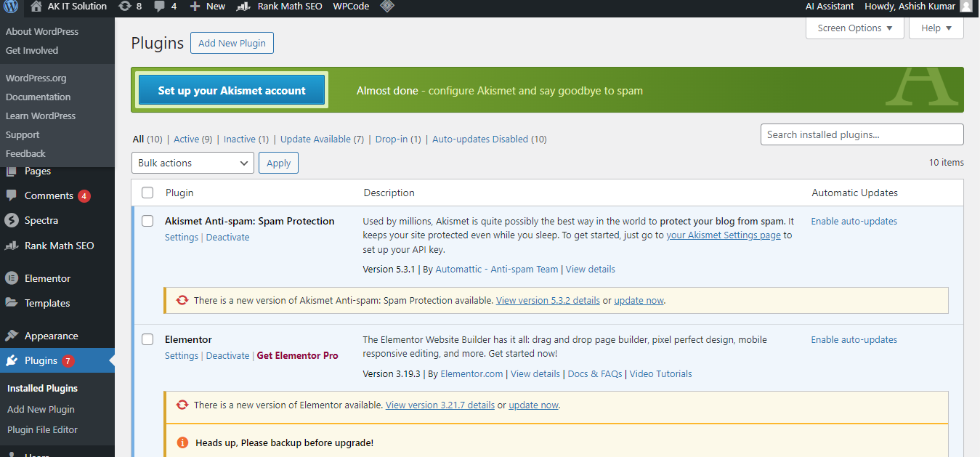The height and width of the screenshot is (457, 980).
Task: Open the comments bubble icon in admin bar
Action: point(160,7)
